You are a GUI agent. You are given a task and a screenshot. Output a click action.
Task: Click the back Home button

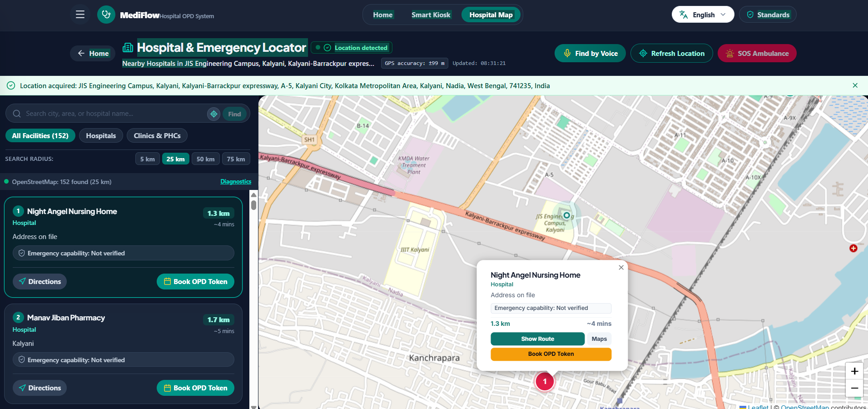click(93, 53)
